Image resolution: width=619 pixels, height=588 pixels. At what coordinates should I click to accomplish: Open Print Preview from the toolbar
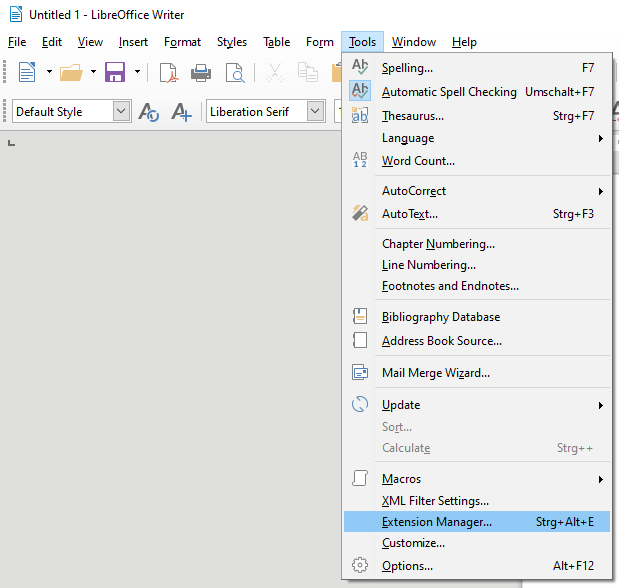tap(235, 72)
